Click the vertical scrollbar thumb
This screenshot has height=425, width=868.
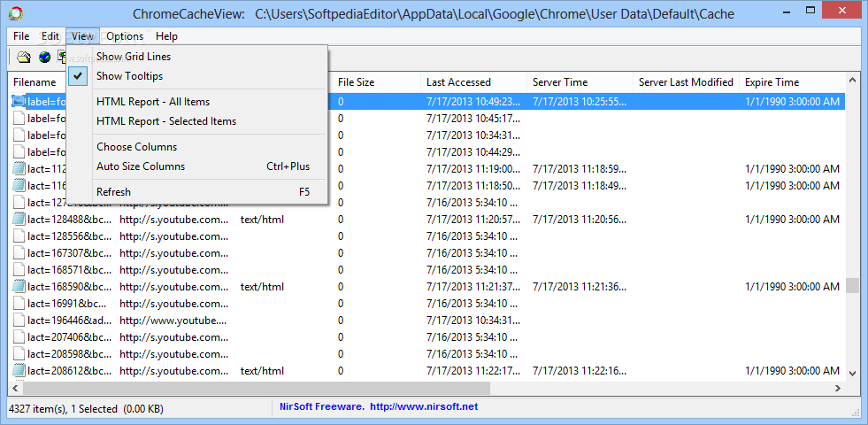tap(852, 285)
